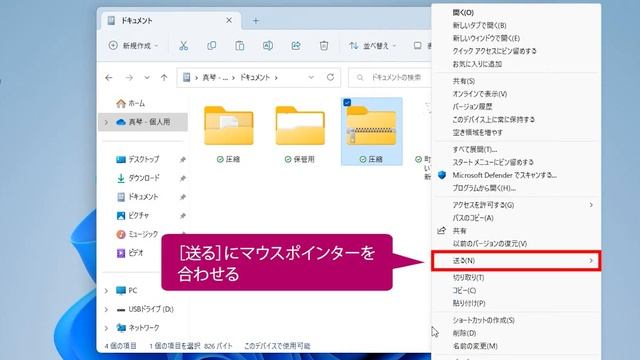This screenshot has width=640, height=360.
Task: Click the ドキュメントの検索 search box
Action: pyautogui.click(x=390, y=77)
